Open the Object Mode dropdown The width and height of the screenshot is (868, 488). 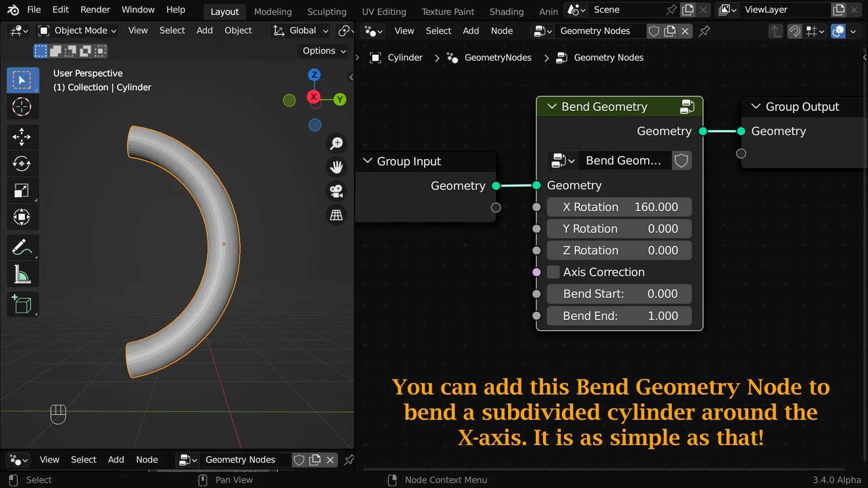point(76,30)
